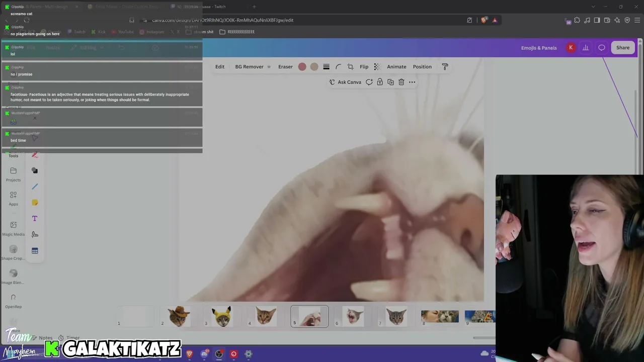Select the red pen draw tool
The width and height of the screenshot is (644, 362).
tap(35, 154)
